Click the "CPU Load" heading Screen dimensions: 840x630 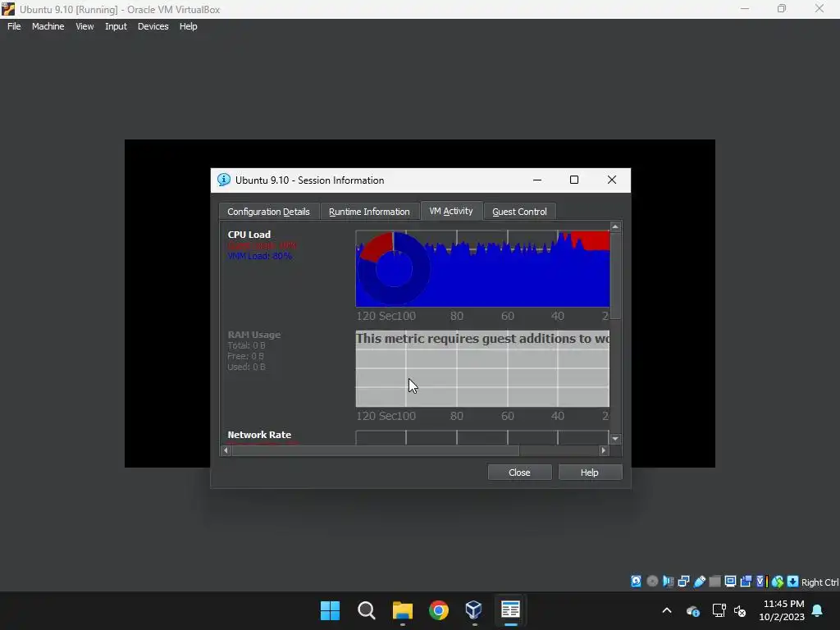(x=249, y=235)
